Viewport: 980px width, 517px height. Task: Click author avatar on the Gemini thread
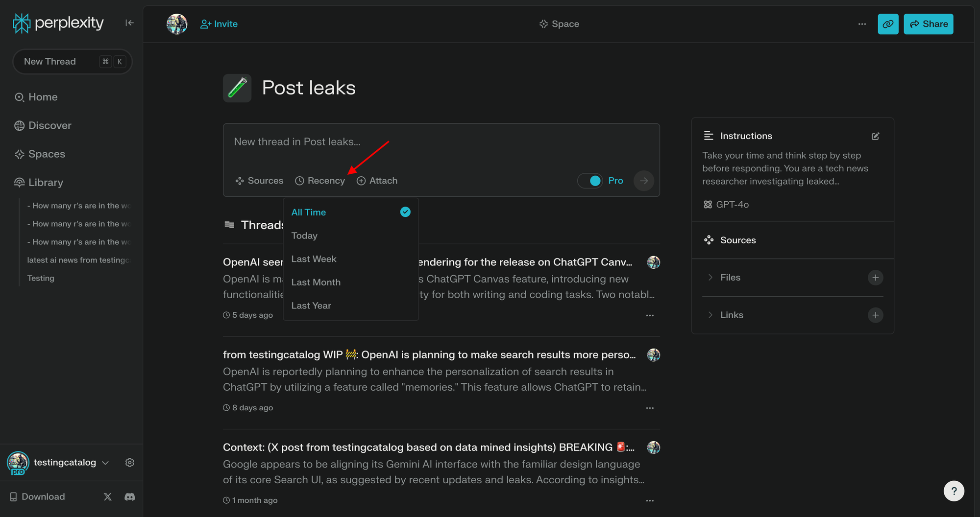(654, 447)
